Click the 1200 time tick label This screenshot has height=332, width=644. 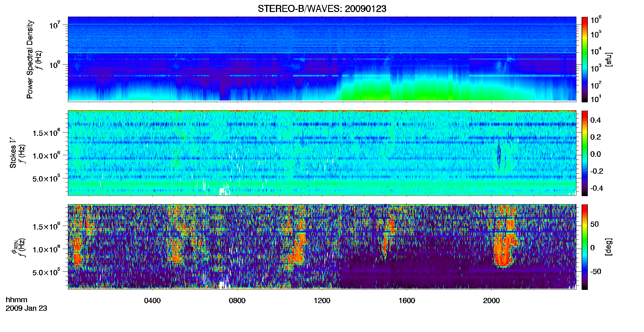[x=322, y=300]
